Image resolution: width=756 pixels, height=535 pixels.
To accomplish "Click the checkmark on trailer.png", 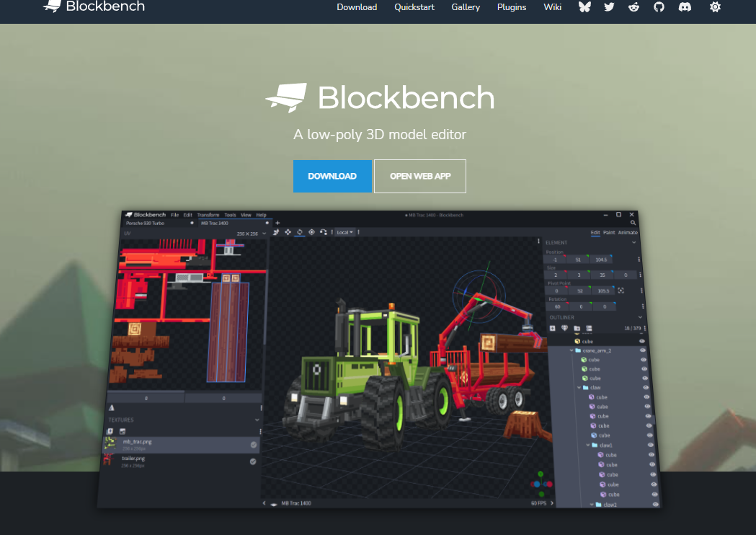I will pos(253,461).
